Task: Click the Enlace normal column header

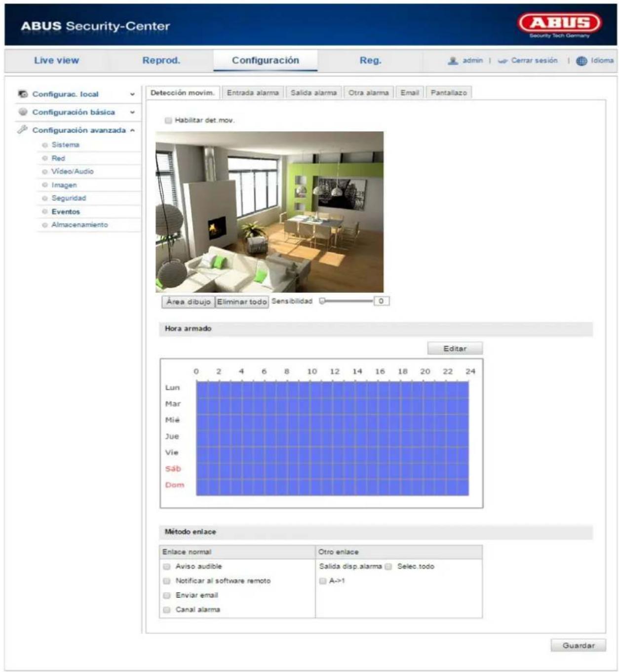Action: (x=237, y=552)
